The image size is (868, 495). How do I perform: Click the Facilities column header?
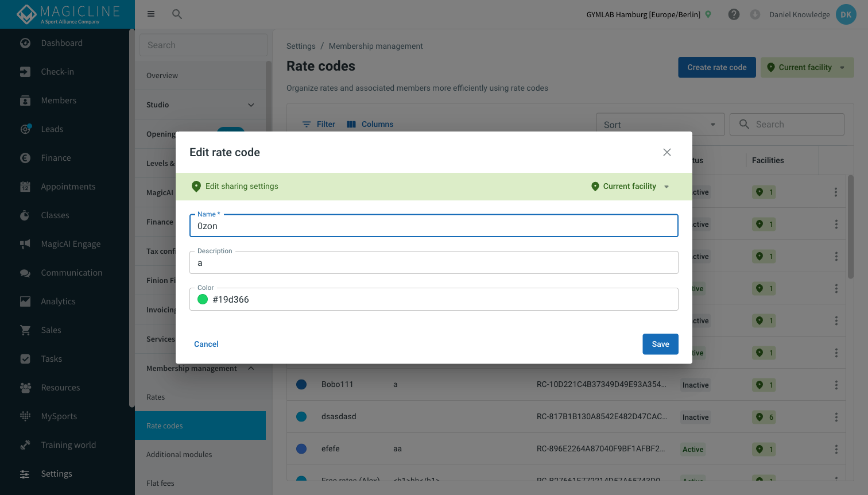point(768,160)
